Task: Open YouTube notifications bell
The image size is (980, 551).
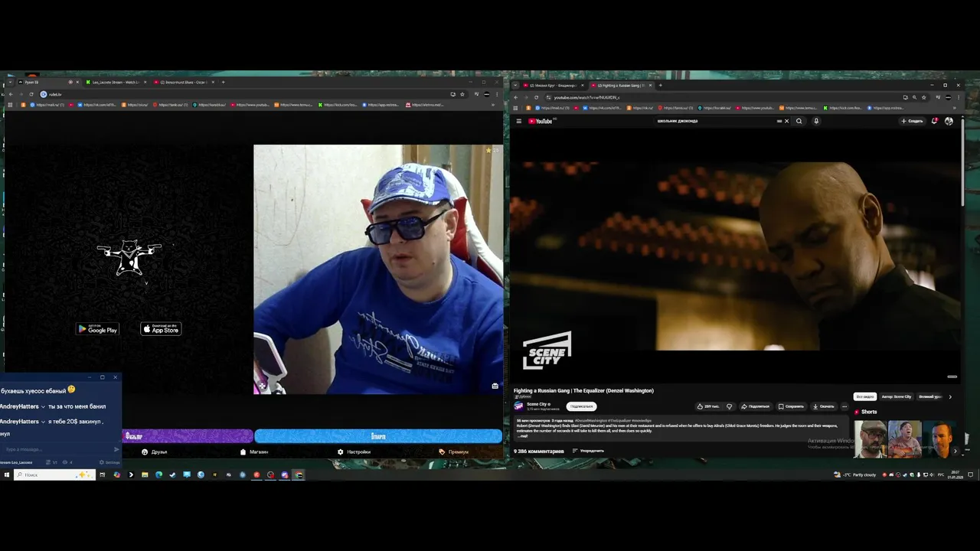Action: point(934,121)
